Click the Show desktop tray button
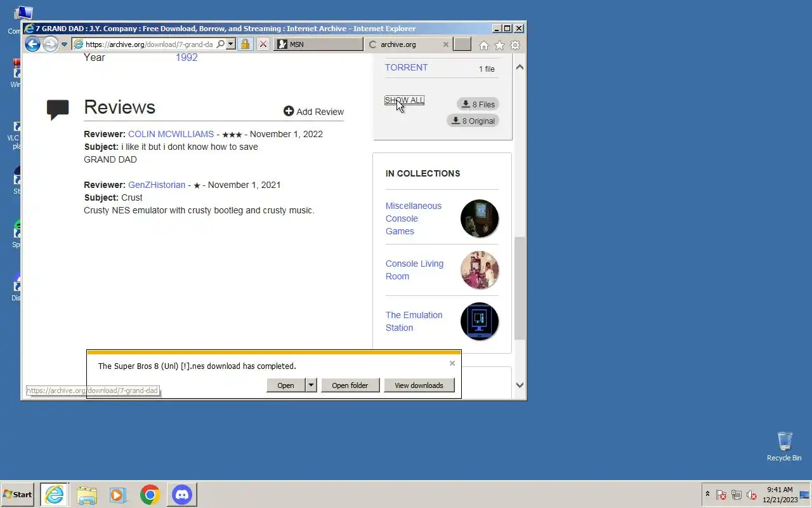The width and height of the screenshot is (812, 508). [806, 495]
